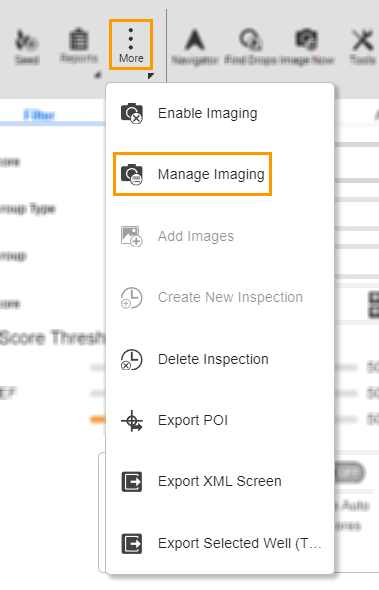379x590 pixels.
Task: Toggle the OFF switch on right
Action: [x=350, y=472]
